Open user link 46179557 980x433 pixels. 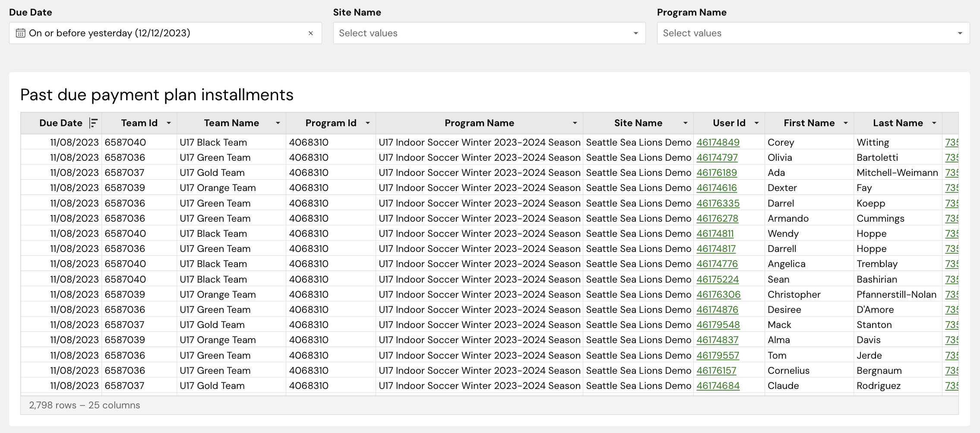[x=718, y=355]
